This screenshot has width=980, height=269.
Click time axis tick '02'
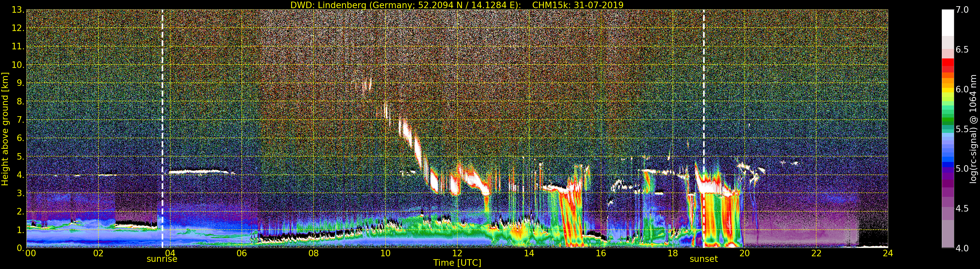pos(98,253)
